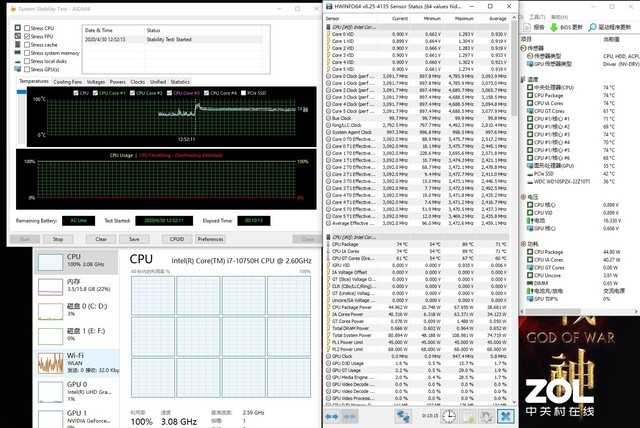Switch to the Cooling Fans tab
The image size is (640, 428).
[68, 82]
